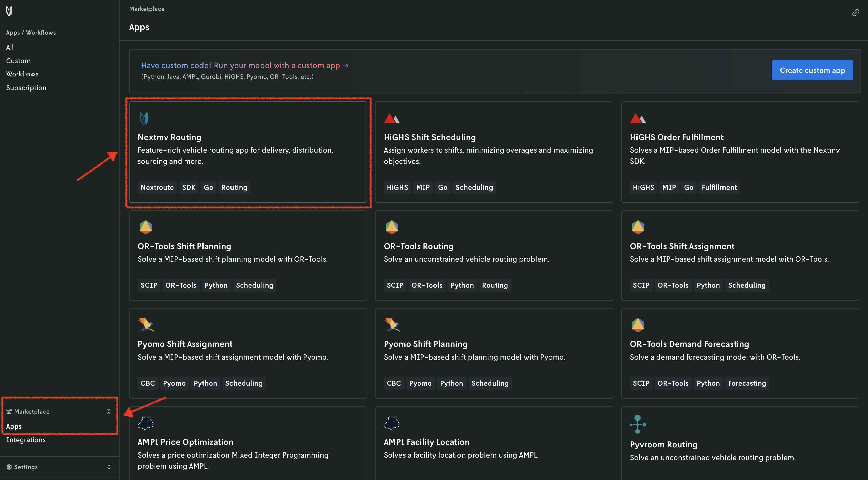Expand the Settings section chevron

tap(109, 467)
